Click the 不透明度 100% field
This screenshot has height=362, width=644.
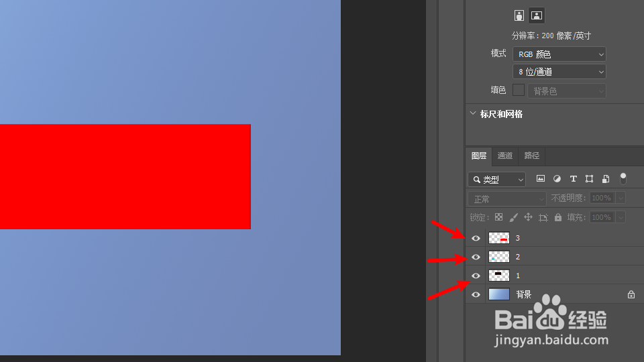pos(602,198)
